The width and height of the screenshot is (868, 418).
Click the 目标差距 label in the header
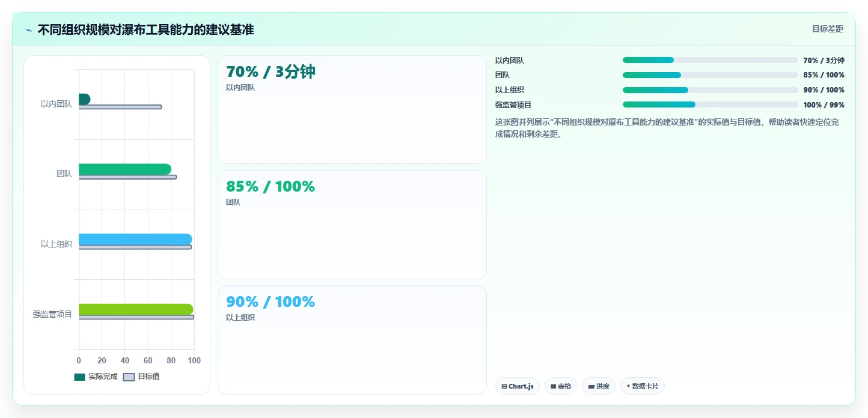(x=828, y=29)
